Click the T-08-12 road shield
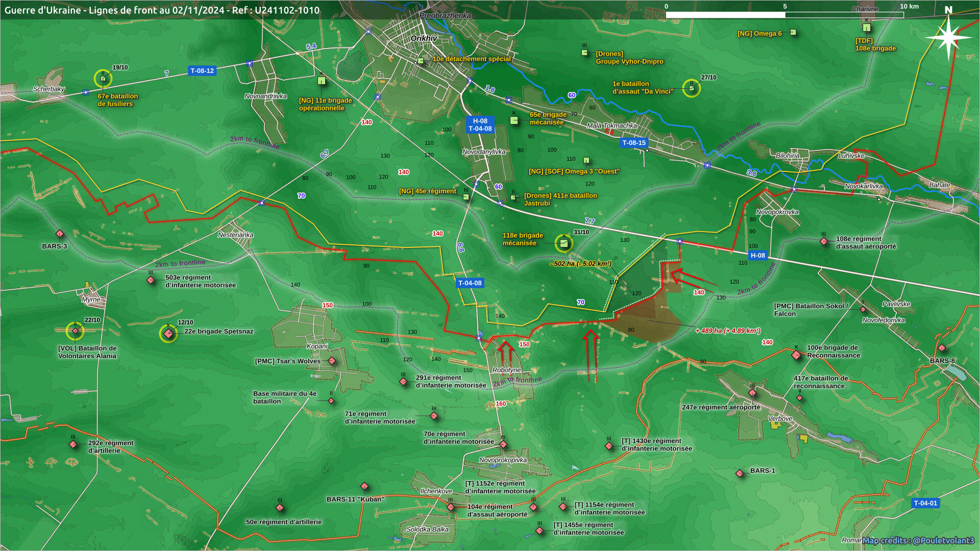 pos(202,71)
